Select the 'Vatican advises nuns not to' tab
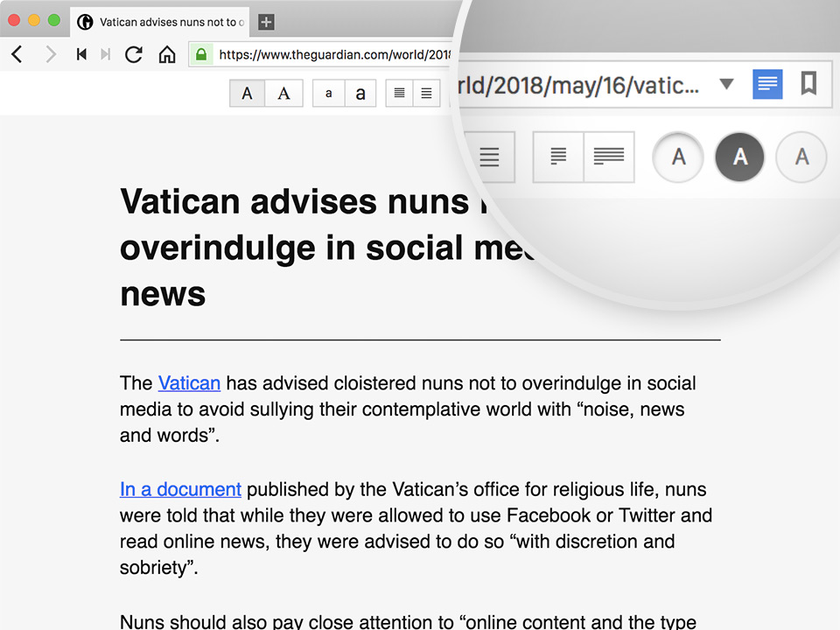 click(159, 22)
